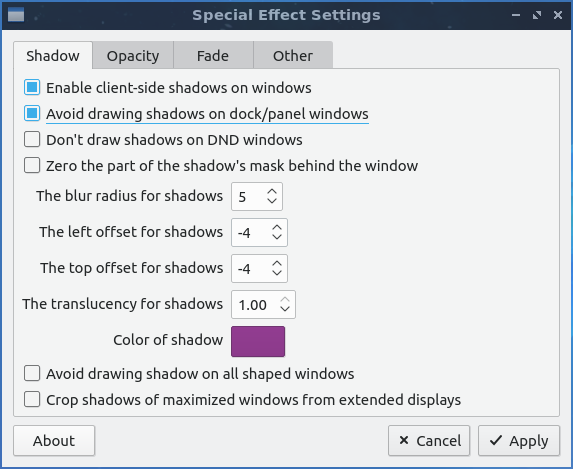Viewport: 573px width, 469px height.
Task: Click the Cancel button
Action: pos(429,440)
